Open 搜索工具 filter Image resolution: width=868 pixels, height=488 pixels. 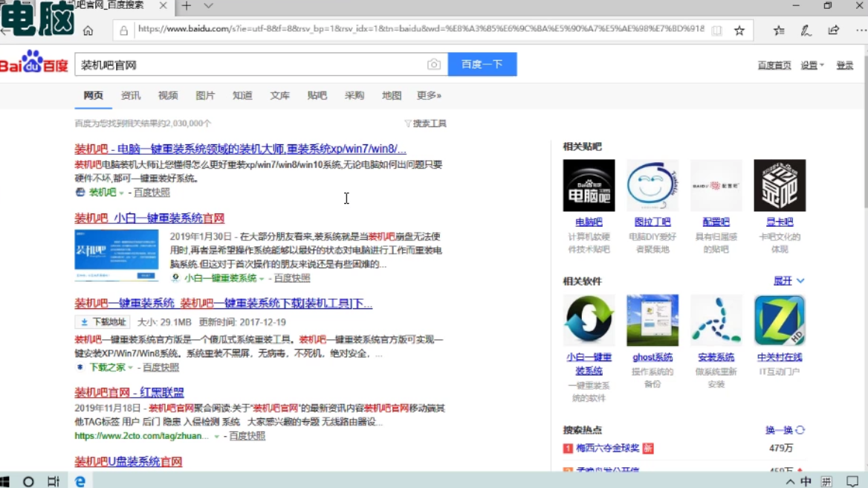(x=426, y=123)
